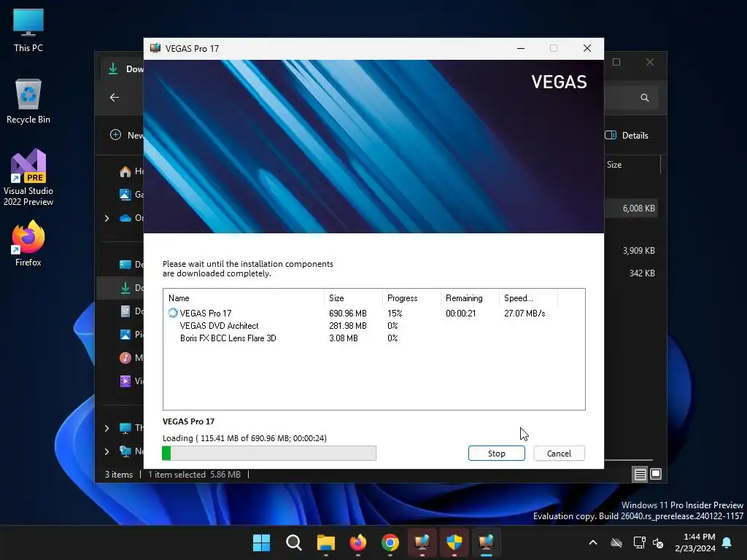
Task: Select the Gallery item in Explorer sidebar
Action: click(x=131, y=194)
